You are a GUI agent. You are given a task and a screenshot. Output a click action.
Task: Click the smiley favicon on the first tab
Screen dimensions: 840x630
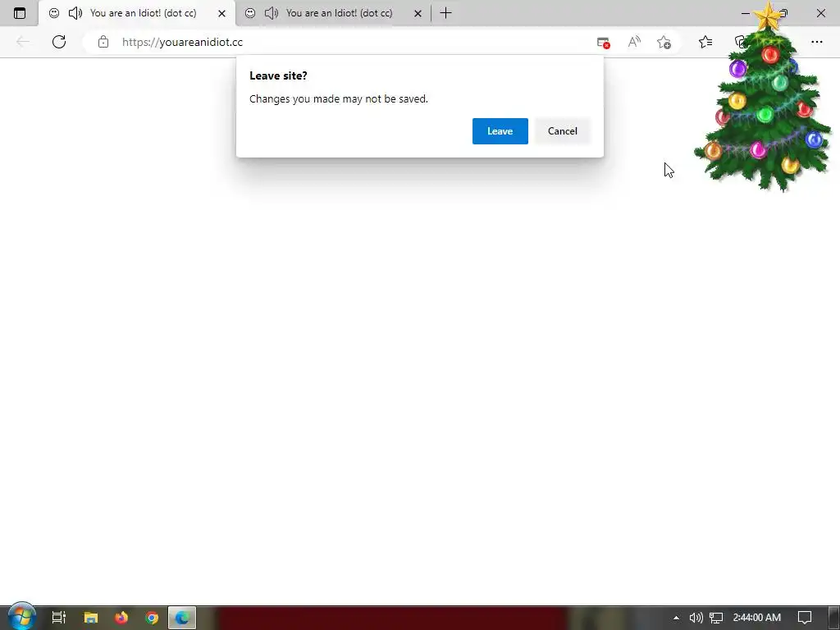point(54,13)
